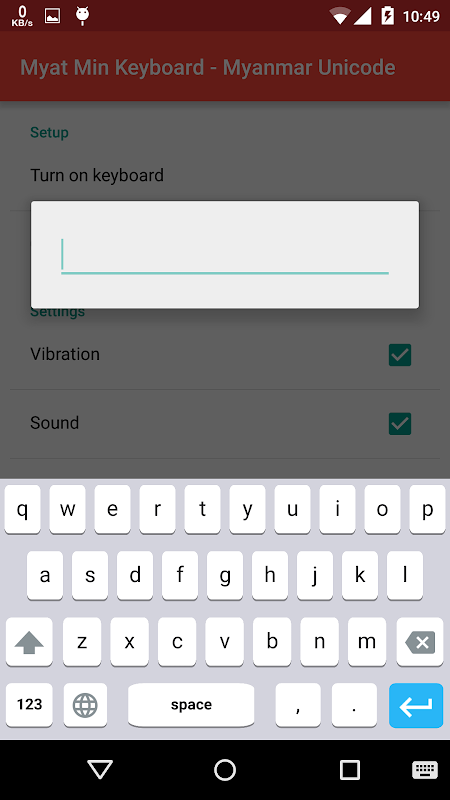Tap the period key

354,705
